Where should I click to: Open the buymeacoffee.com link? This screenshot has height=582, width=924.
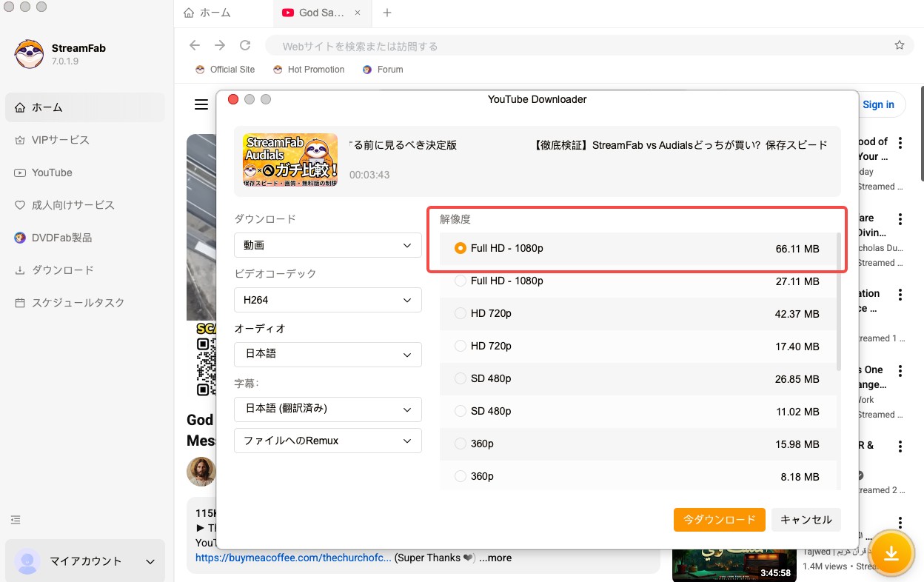(293, 558)
